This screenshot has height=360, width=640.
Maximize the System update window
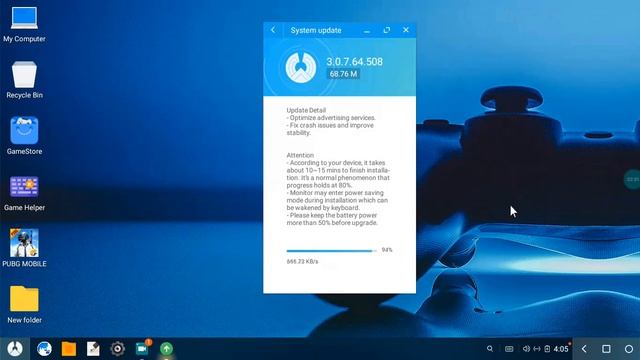[x=387, y=30]
